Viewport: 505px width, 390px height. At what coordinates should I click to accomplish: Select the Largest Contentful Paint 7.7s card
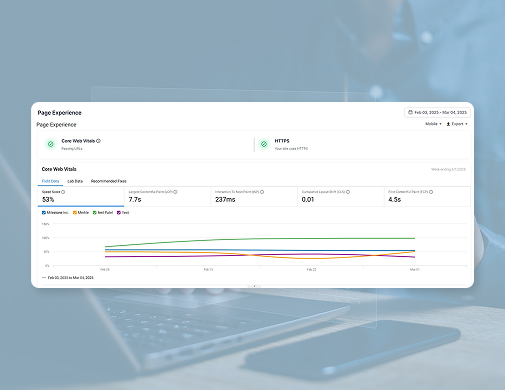(168, 196)
